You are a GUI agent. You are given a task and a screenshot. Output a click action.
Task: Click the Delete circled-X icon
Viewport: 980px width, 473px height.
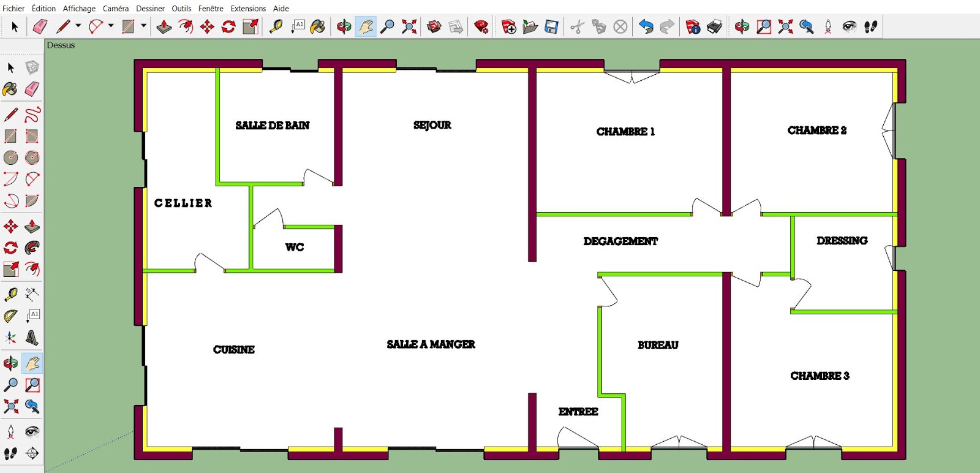620,26
